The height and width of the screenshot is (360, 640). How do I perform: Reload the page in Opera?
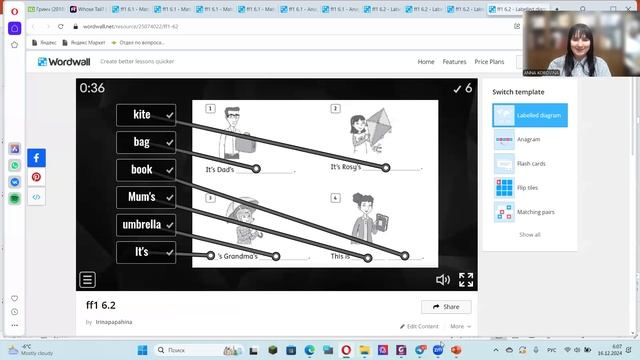(x=61, y=27)
